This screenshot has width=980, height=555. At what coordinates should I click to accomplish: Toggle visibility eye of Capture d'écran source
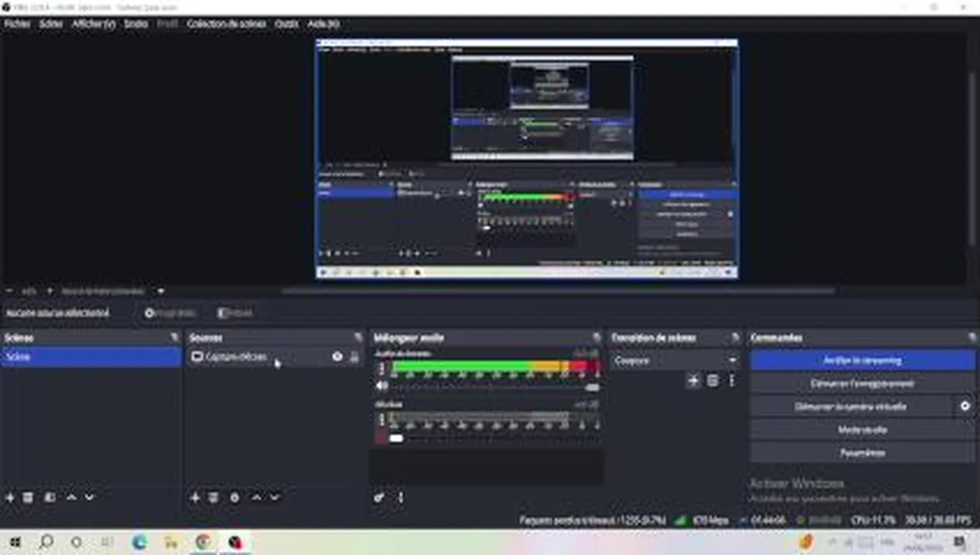pyautogui.click(x=337, y=357)
